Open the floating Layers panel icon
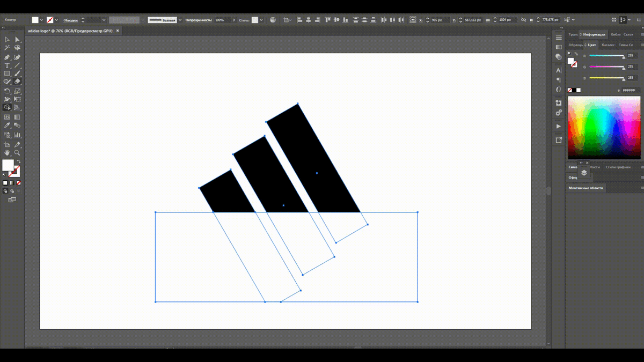Screen dimensions: 644x362 [x=584, y=173]
